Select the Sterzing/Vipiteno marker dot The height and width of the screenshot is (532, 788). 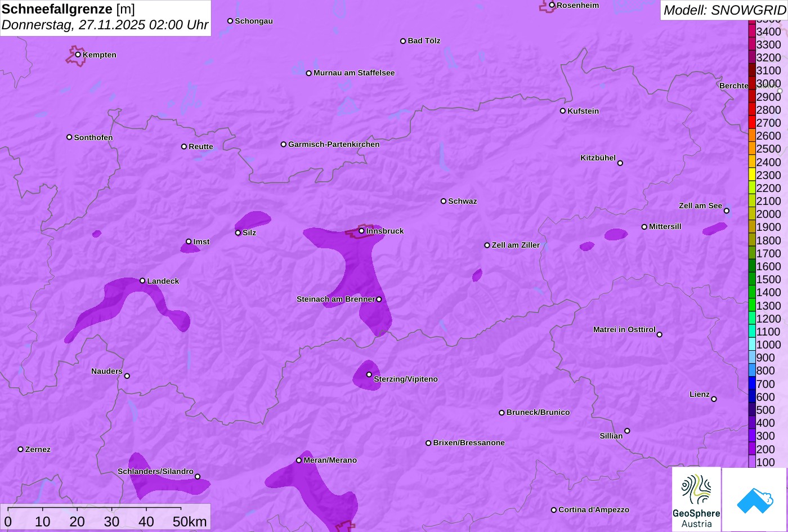click(x=369, y=374)
